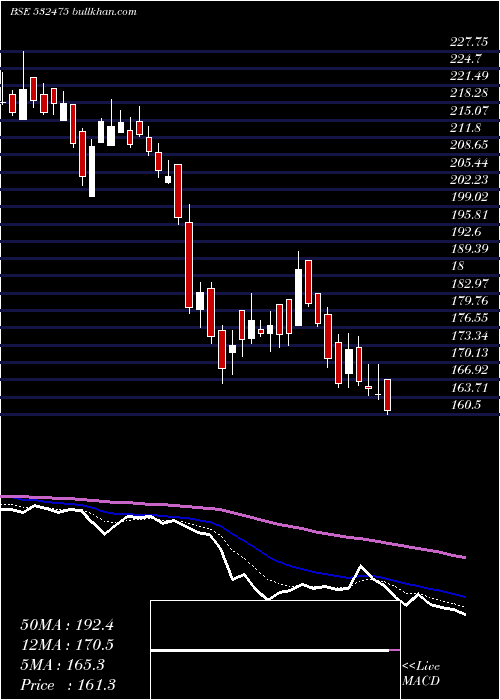This screenshot has width=500, height=700.
Task: Click the 50MA : 192.4 readout
Action: point(67,625)
